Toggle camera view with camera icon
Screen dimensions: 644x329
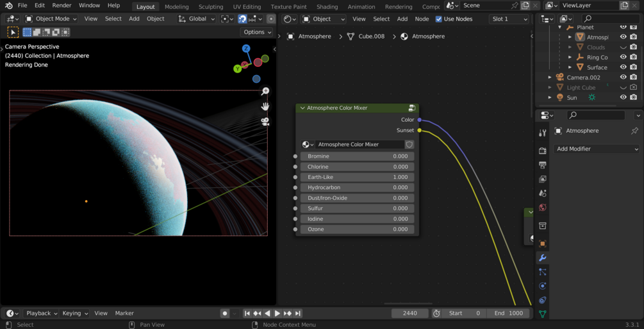click(265, 122)
